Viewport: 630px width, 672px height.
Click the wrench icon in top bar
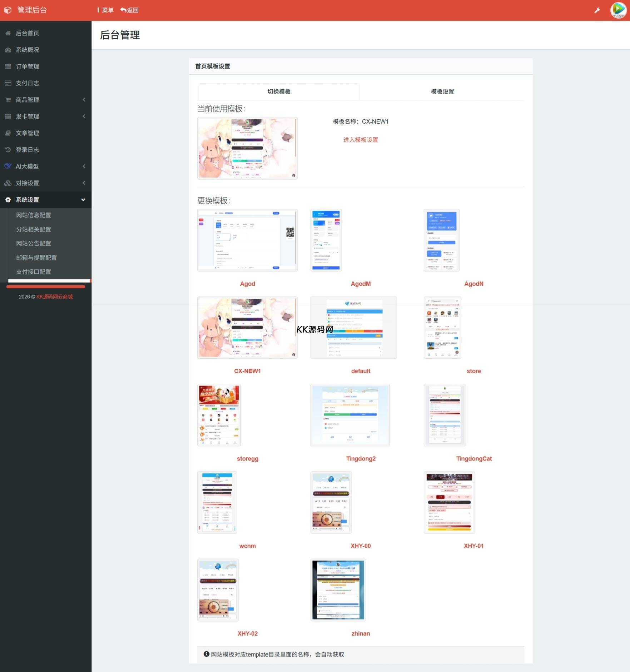click(597, 10)
